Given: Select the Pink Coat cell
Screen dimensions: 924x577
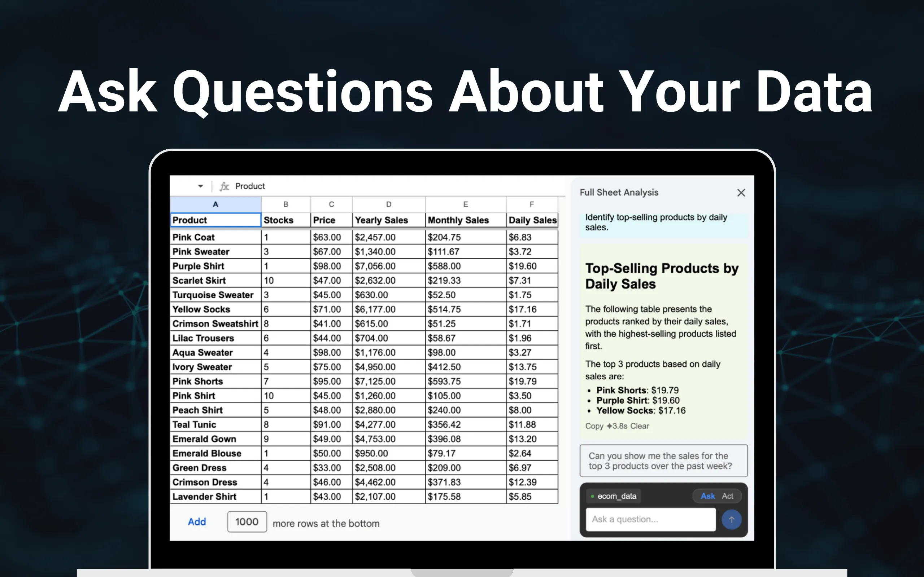Looking at the screenshot, I should (216, 237).
